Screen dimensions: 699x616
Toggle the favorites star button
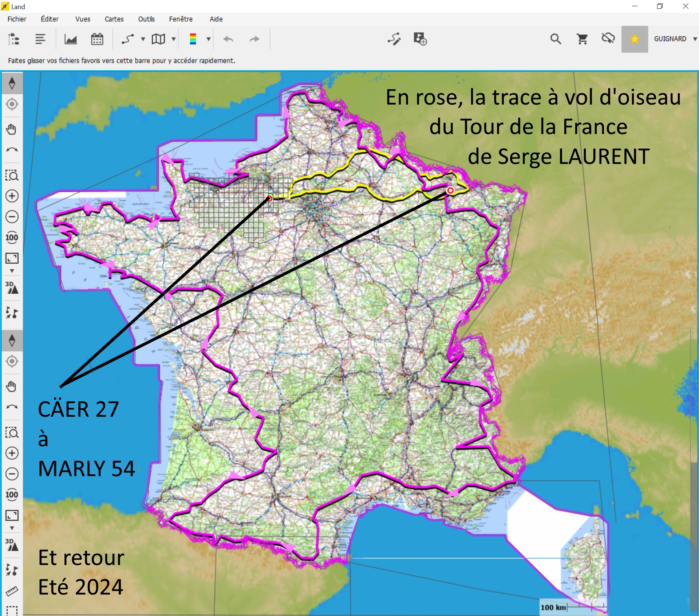point(634,39)
